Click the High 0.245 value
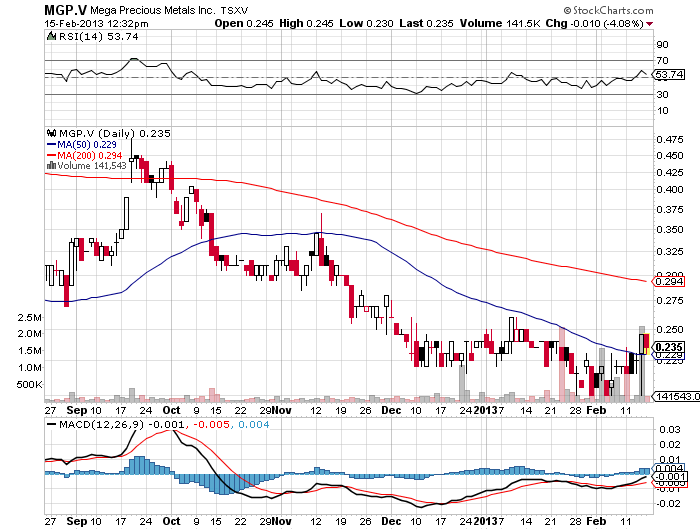Screen dimensions: 700x530 (x=306, y=23)
